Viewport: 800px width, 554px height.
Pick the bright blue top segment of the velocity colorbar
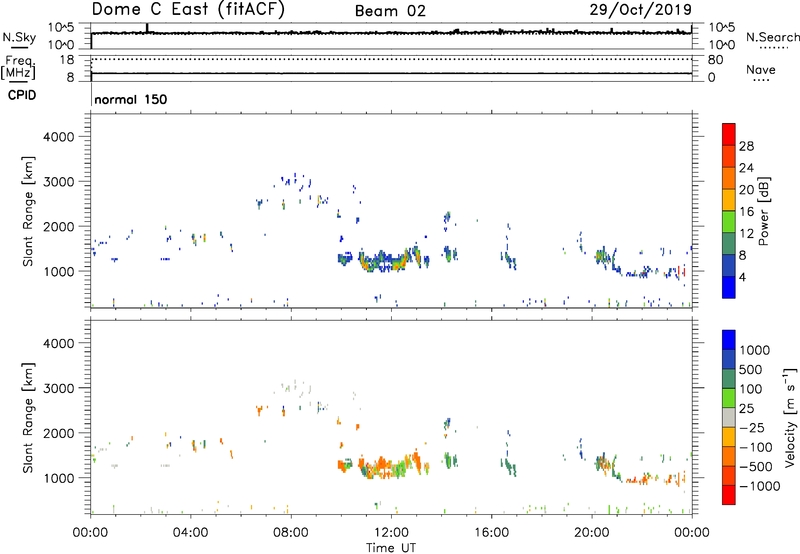tap(729, 340)
